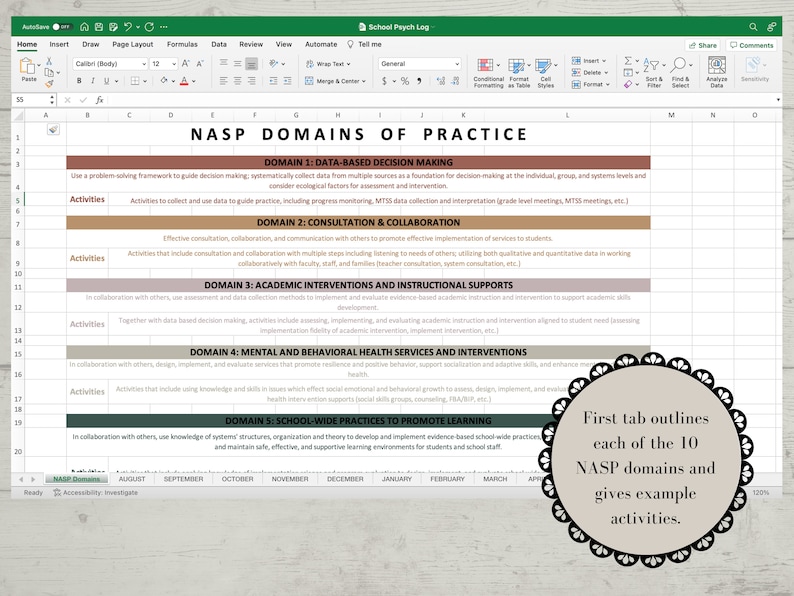Toggle Italic formatting
Image resolution: width=794 pixels, height=596 pixels.
click(93, 81)
